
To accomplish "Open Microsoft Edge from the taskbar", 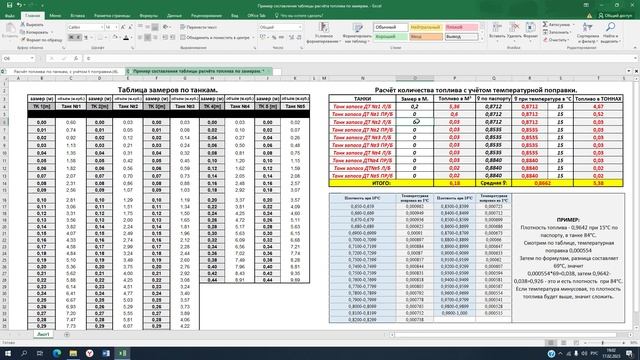I will (57, 353).
